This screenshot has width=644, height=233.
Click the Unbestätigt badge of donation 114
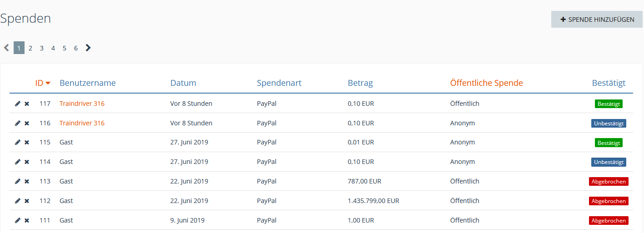click(609, 162)
